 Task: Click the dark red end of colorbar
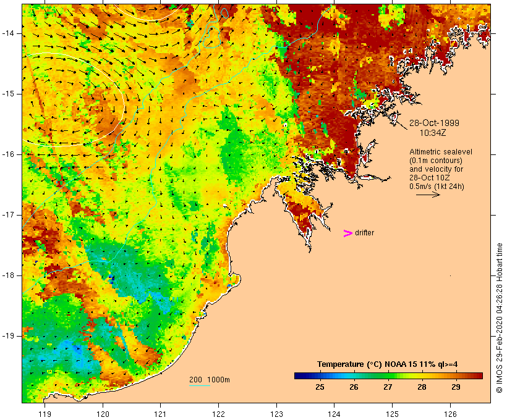479,376
